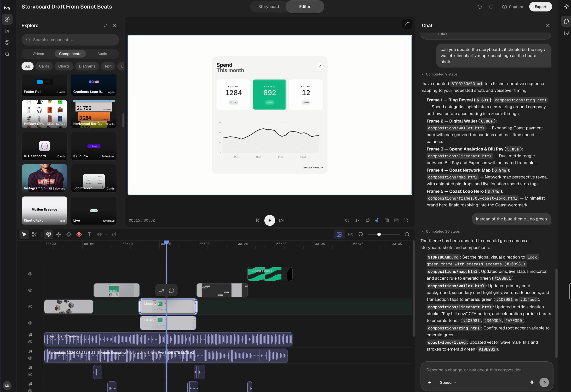The image size is (571, 392).
Task: Toggle the grid overlay in preview
Action: click(387, 220)
